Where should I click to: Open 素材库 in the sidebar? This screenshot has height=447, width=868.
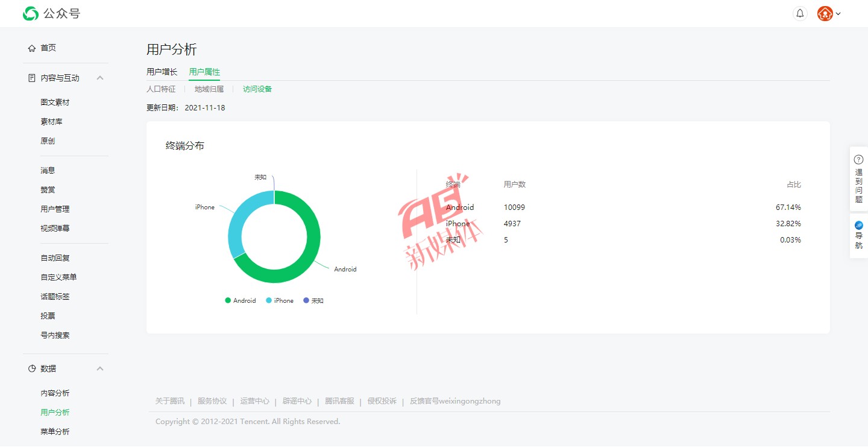(x=51, y=122)
